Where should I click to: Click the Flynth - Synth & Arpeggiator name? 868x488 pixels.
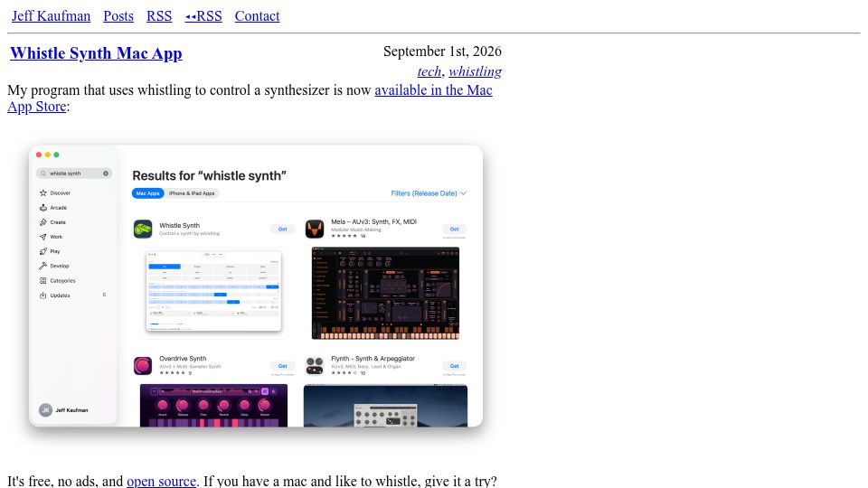click(x=373, y=359)
